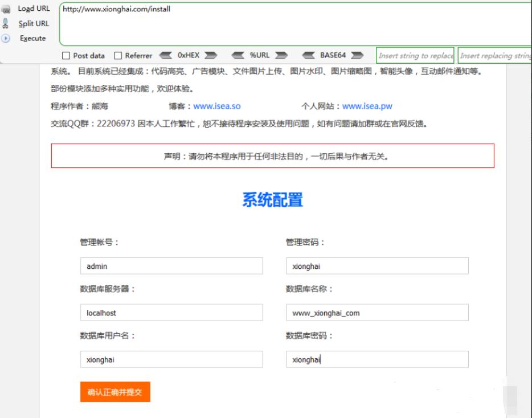Image resolution: width=532 pixels, height=418 pixels.
Task: Click the orange 确认正确并提交 submit button
Action: point(114,392)
